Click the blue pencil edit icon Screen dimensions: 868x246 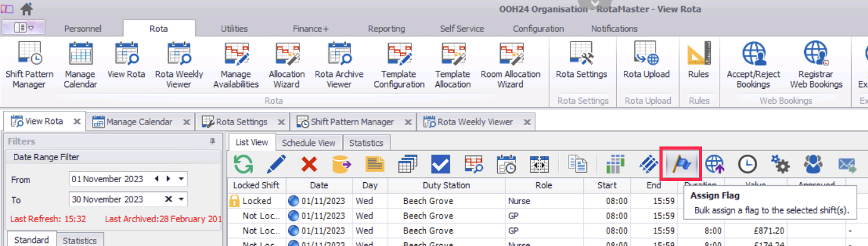[x=276, y=164]
